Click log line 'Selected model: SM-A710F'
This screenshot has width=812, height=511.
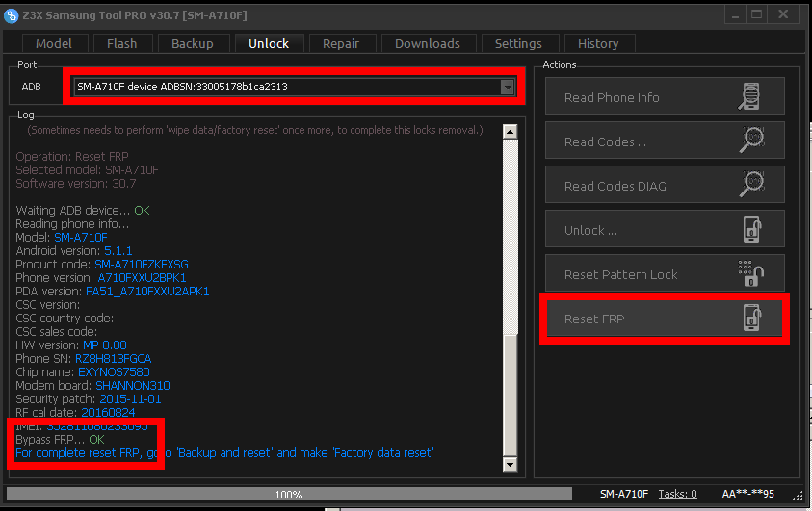[x=87, y=169]
